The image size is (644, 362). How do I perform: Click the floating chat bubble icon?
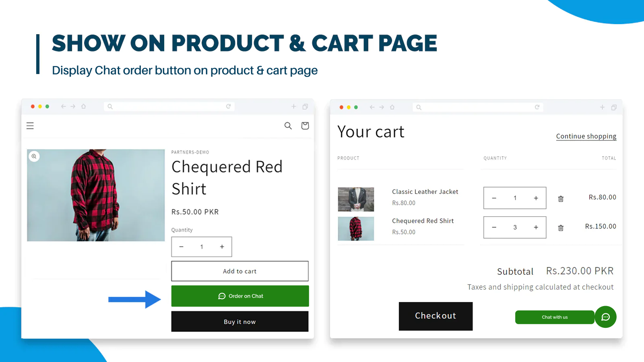(x=605, y=317)
